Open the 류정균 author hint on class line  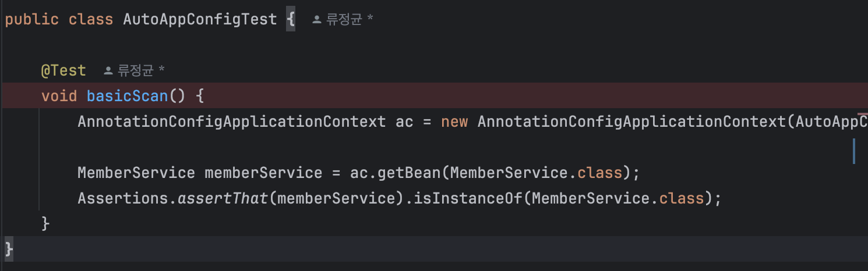coord(343,20)
